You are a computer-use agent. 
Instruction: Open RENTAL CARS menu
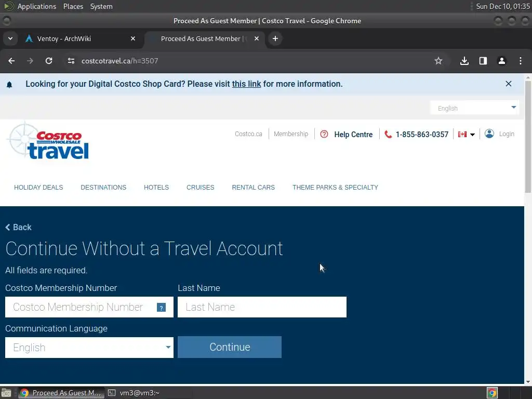tap(254, 187)
